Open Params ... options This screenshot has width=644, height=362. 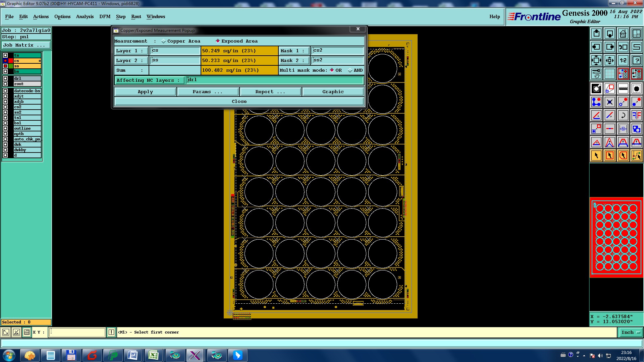click(x=208, y=92)
